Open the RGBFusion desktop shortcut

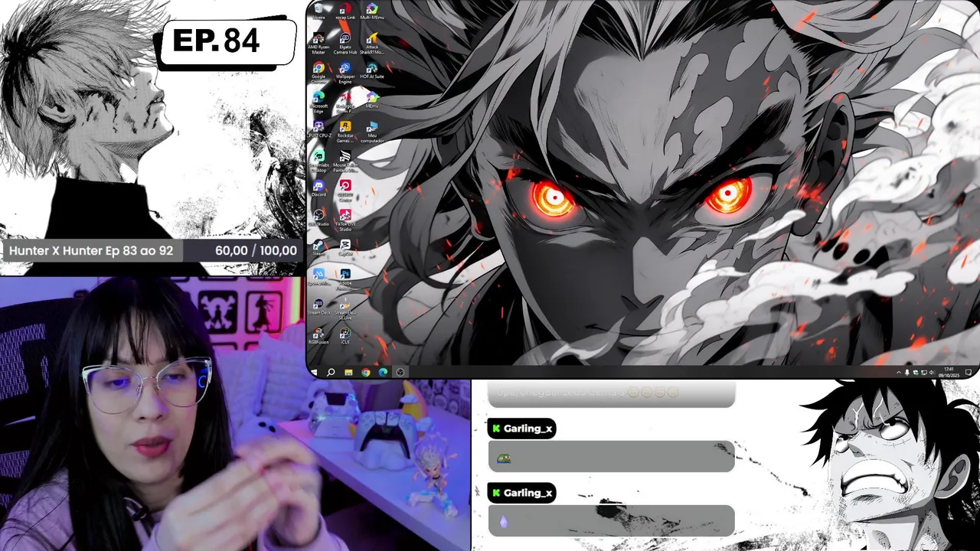[x=318, y=334]
